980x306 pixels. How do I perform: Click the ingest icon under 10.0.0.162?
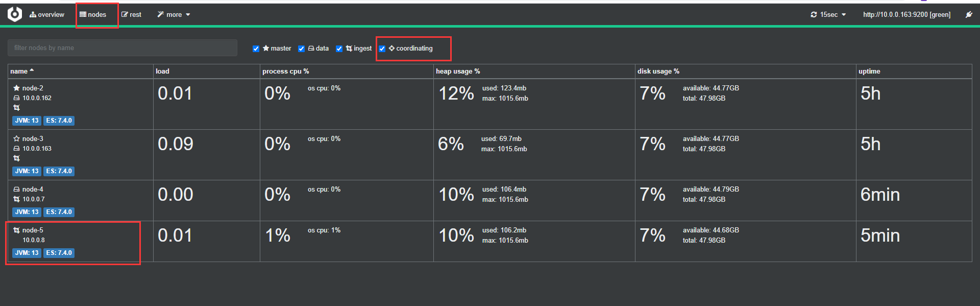pos(16,108)
